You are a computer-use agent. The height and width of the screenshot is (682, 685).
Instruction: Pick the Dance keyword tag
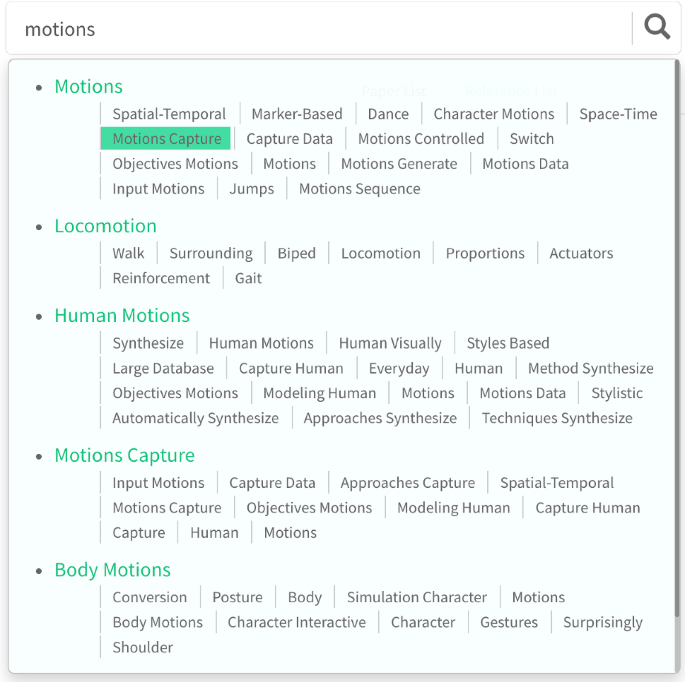tap(388, 114)
